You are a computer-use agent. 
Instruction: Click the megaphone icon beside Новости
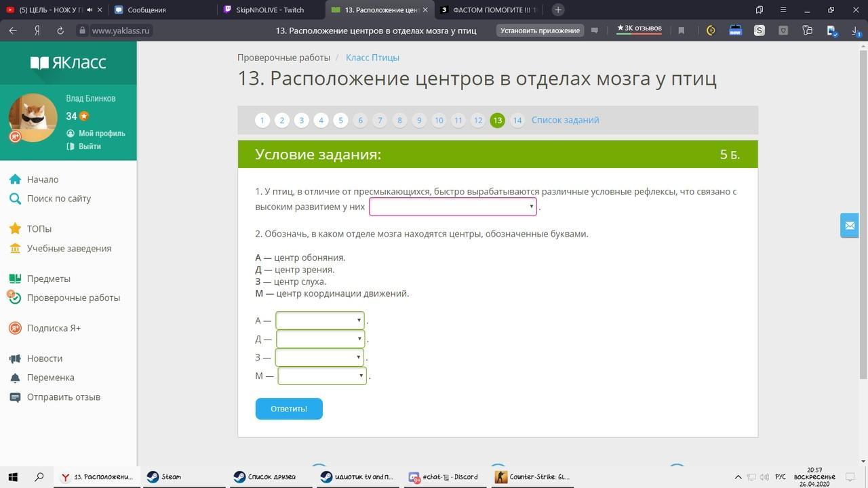click(15, 359)
